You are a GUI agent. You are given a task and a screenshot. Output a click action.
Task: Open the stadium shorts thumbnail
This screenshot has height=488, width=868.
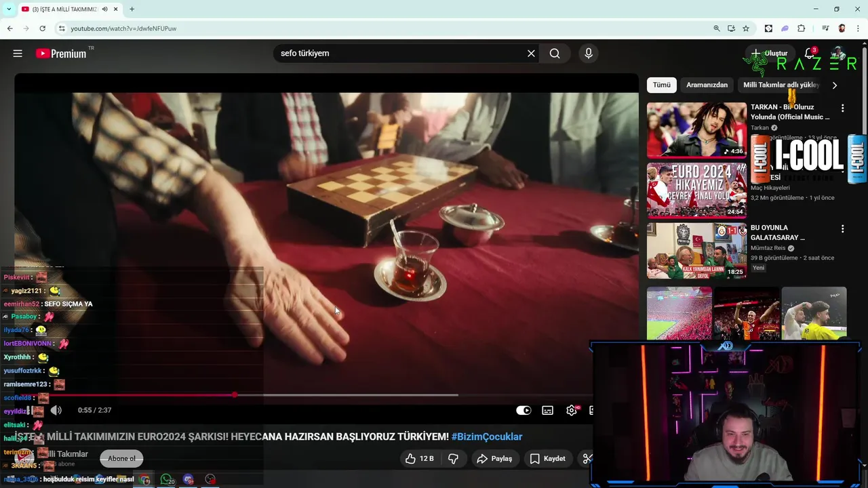click(679, 313)
